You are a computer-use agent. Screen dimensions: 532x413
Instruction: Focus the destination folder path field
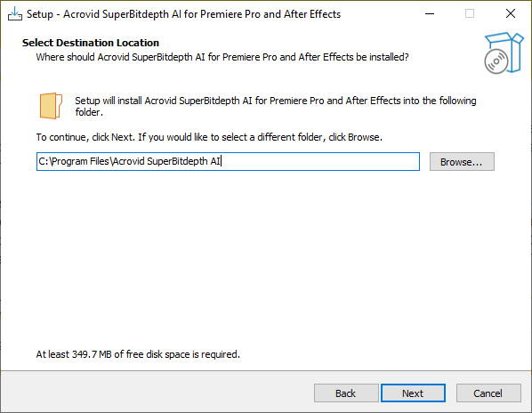pyautogui.click(x=228, y=161)
